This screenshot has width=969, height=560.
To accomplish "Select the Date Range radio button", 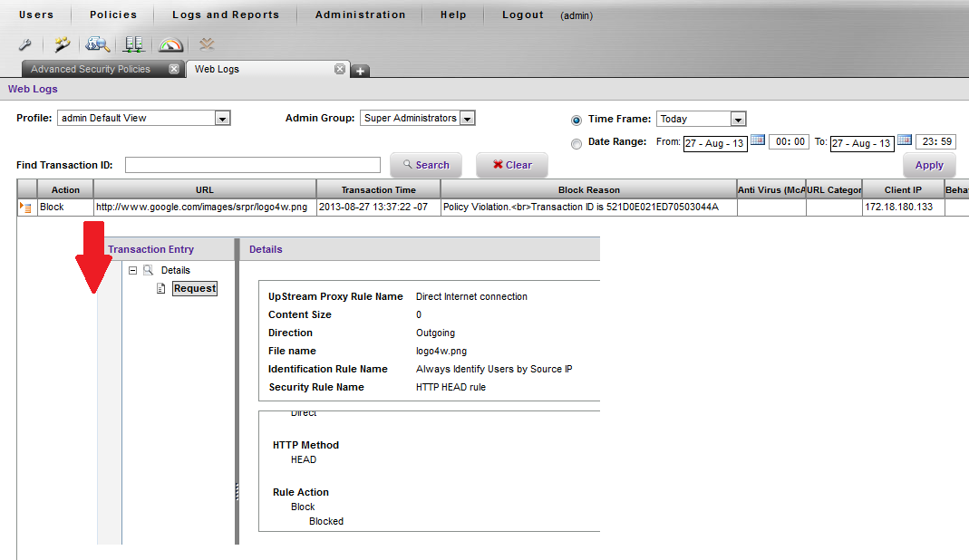I will point(577,142).
